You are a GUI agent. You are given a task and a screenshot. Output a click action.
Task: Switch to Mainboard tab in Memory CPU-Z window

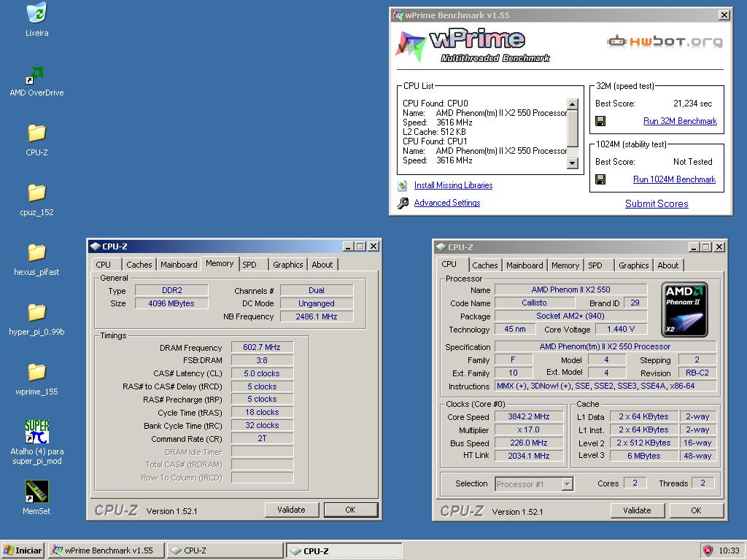(179, 265)
